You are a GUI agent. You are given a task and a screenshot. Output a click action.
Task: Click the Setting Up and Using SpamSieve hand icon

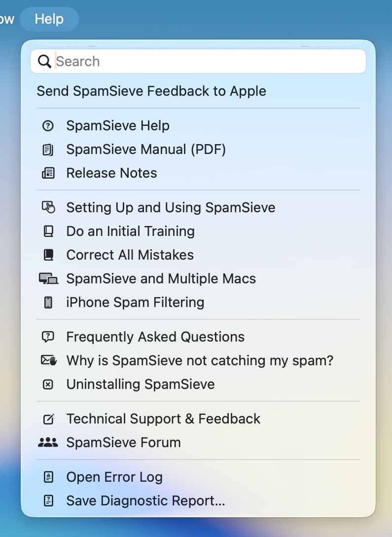[x=47, y=208]
